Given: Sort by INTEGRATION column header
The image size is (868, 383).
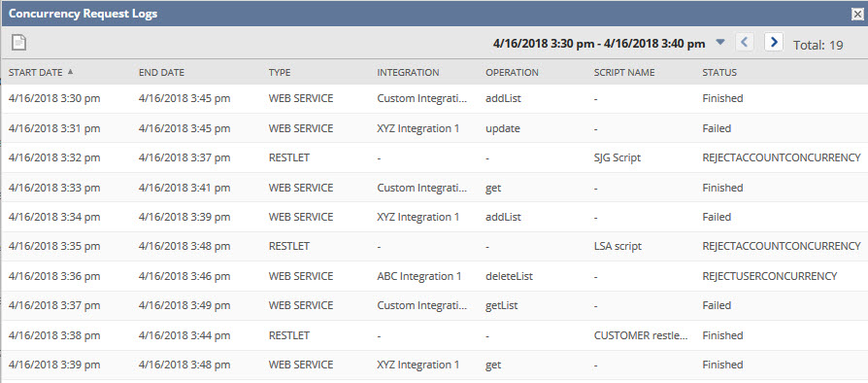Looking at the screenshot, I should pyautogui.click(x=408, y=73).
